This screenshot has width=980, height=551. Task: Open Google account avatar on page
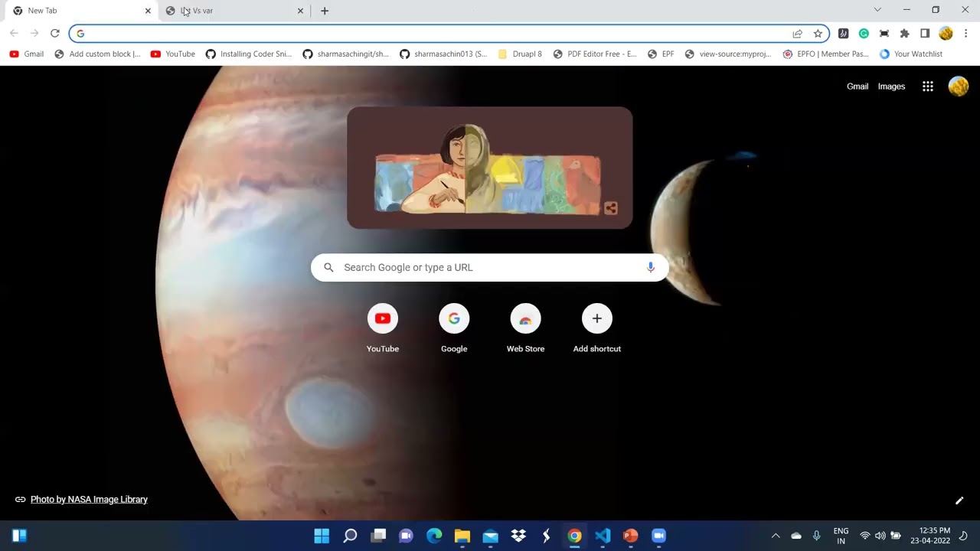[x=959, y=86]
